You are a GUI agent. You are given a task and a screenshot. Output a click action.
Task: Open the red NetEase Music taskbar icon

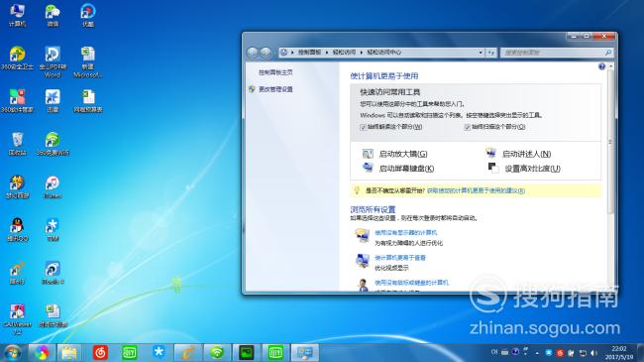click(100, 353)
